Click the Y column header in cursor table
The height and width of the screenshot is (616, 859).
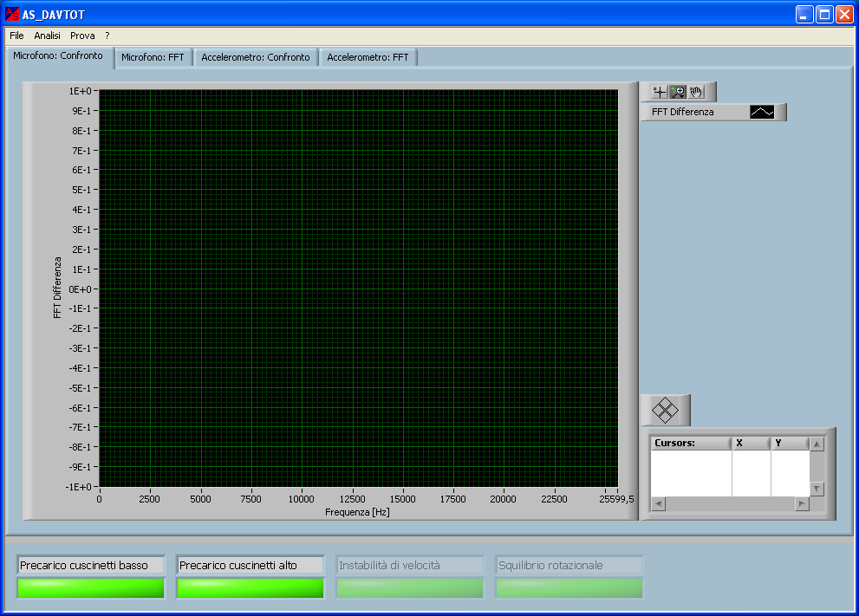[x=790, y=443]
